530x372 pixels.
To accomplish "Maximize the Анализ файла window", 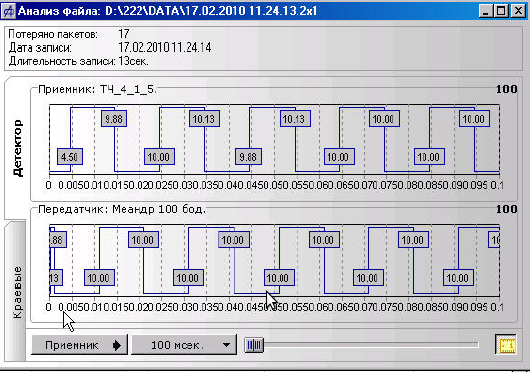I will (501, 11).
